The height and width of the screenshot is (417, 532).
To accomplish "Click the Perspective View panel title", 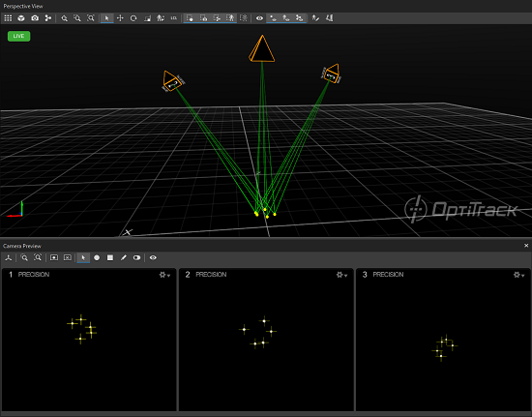I will 23,6.
